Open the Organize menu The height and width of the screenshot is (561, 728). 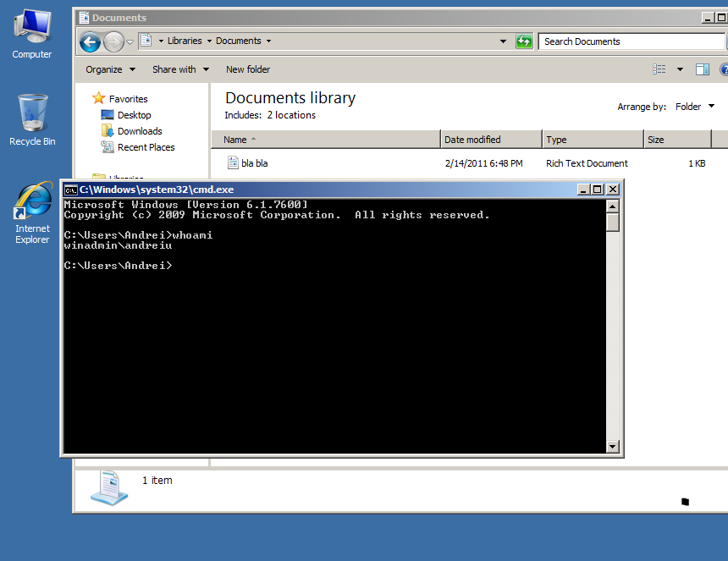pyautogui.click(x=111, y=69)
